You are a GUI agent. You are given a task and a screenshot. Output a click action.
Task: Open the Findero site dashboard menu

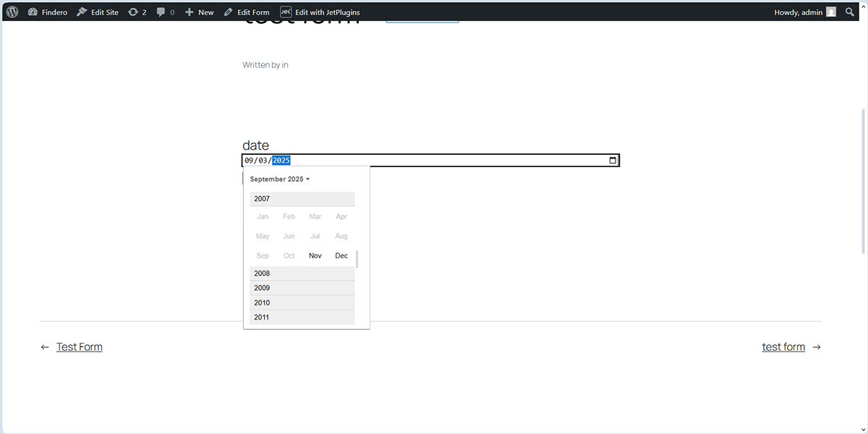48,12
